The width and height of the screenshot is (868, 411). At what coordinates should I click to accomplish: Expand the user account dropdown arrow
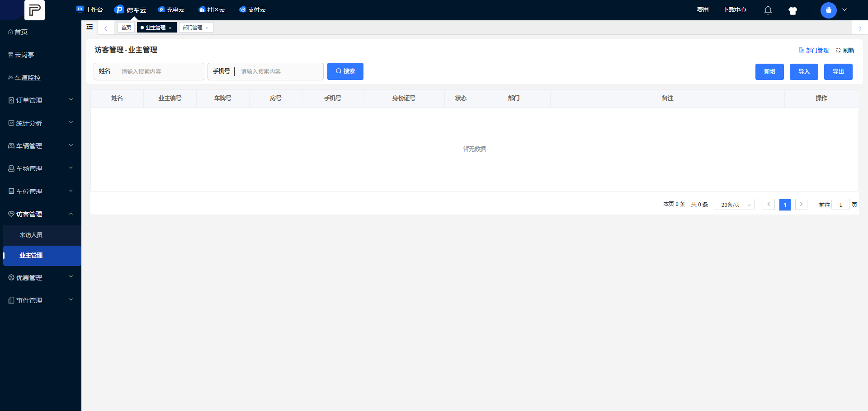point(844,10)
